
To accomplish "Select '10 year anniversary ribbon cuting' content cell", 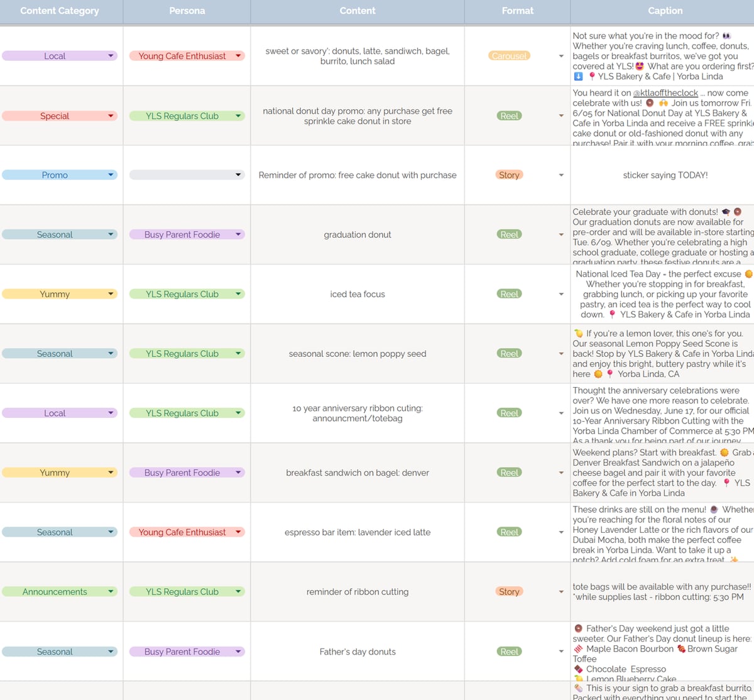I will click(x=358, y=413).
